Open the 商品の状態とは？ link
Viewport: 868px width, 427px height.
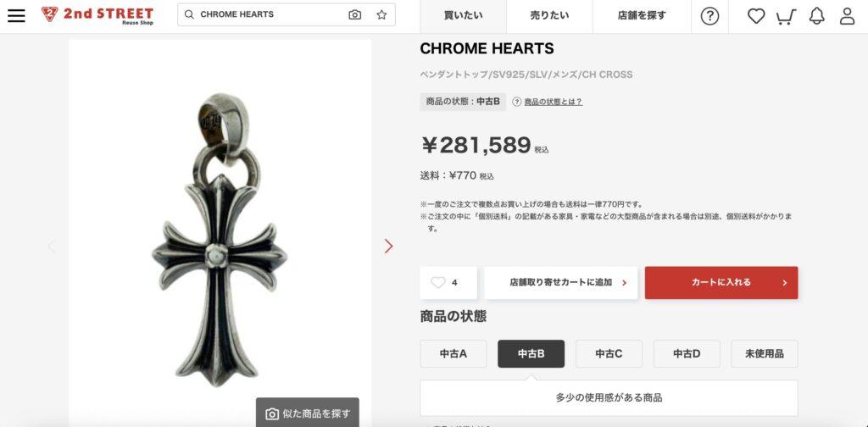coord(553,102)
